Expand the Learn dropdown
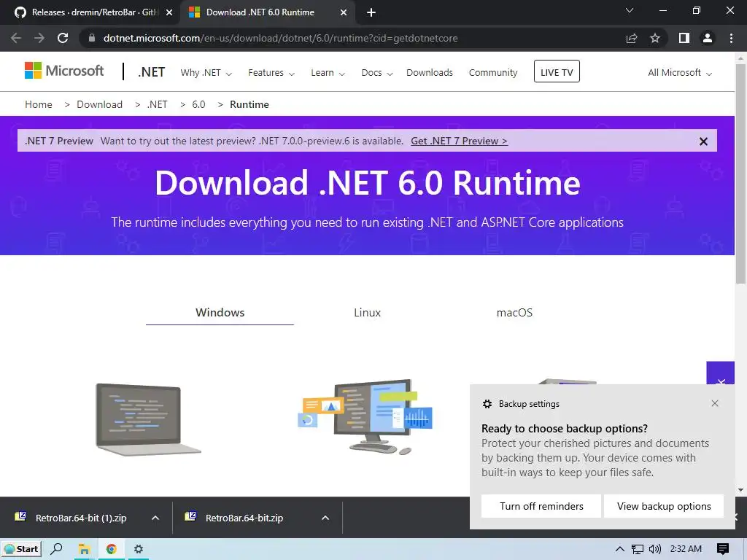This screenshot has height=560, width=747. coord(328,73)
